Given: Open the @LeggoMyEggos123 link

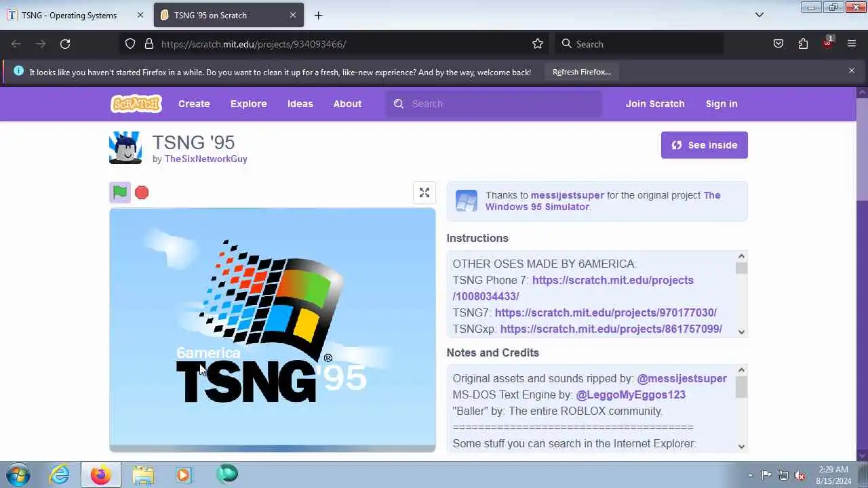Looking at the screenshot, I should [x=631, y=394].
